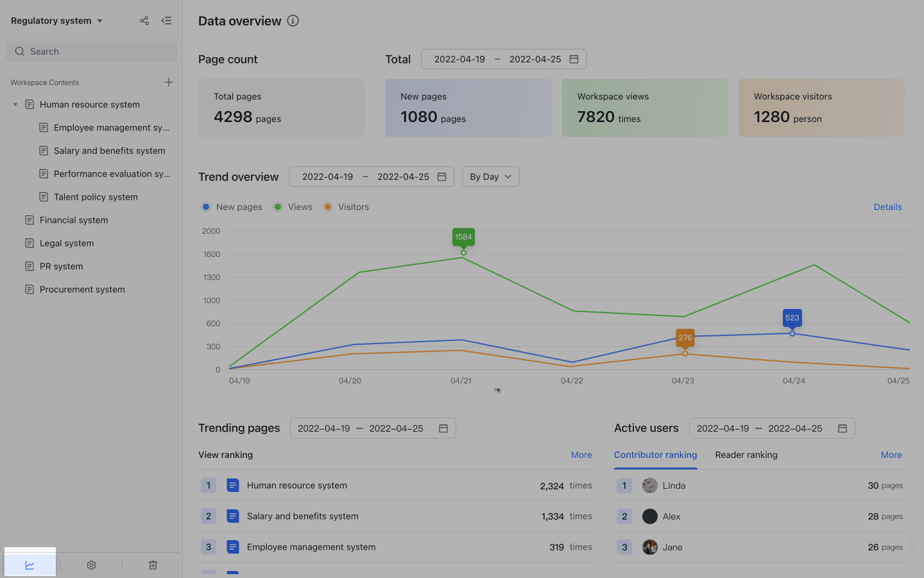Image resolution: width=924 pixels, height=578 pixels.
Task: Open the calendar icon in Total date picker
Action: pyautogui.click(x=574, y=58)
